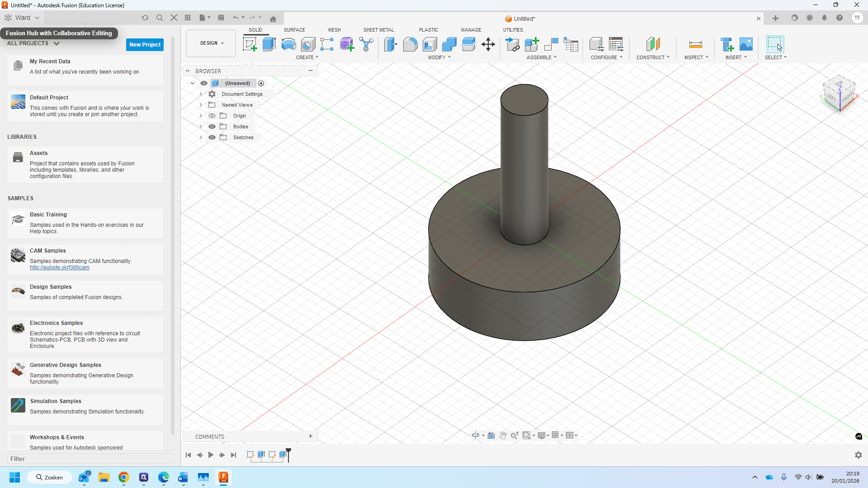Viewport: 868px width, 488px height.
Task: Select the Press Pull tool
Action: [x=391, y=44]
